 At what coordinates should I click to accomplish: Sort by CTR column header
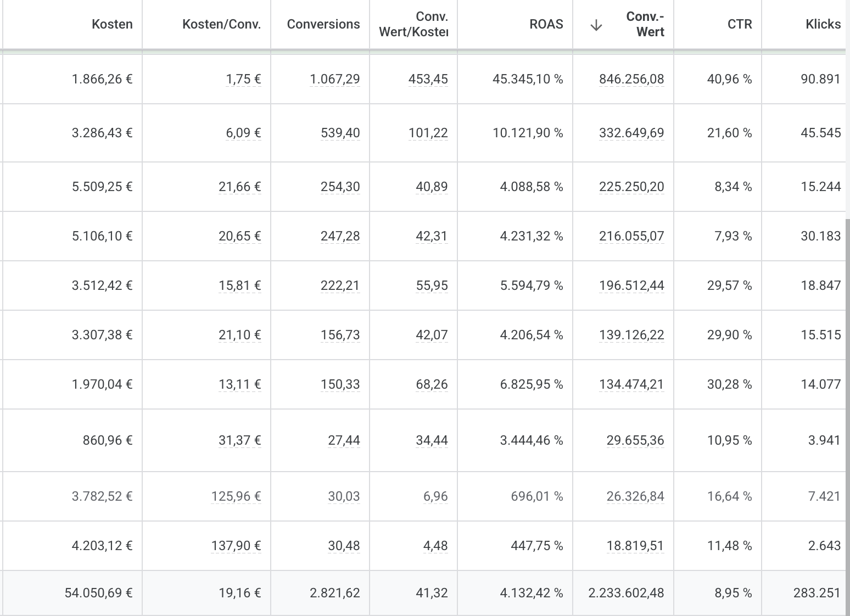click(x=740, y=24)
